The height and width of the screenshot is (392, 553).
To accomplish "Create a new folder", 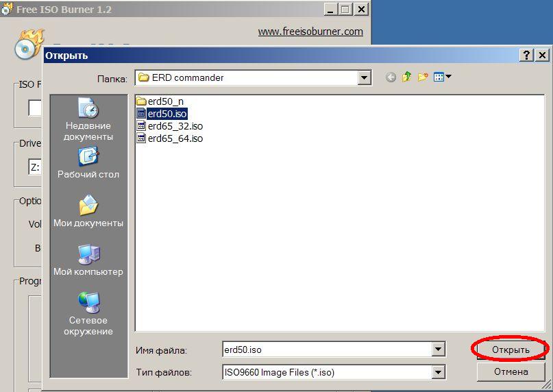I will (423, 77).
